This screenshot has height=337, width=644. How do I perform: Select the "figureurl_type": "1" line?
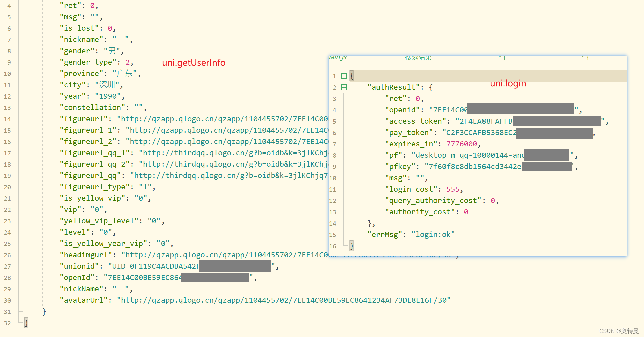click(107, 187)
